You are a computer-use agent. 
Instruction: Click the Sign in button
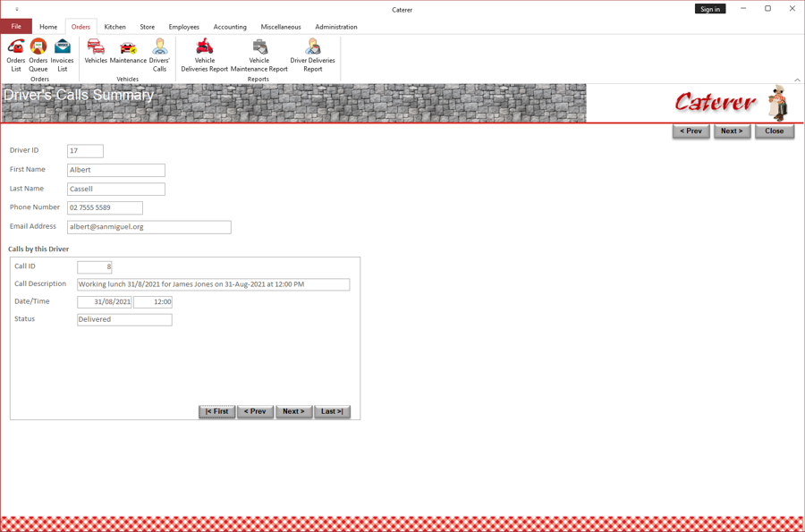710,9
